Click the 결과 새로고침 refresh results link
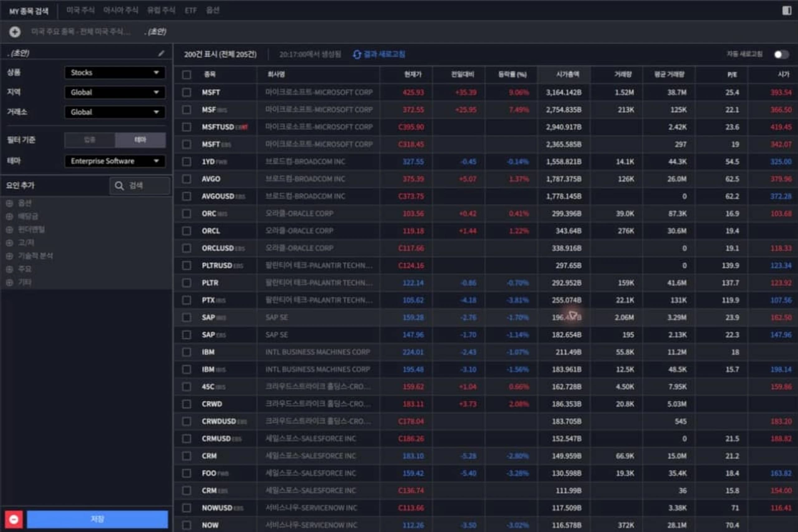The image size is (798, 532). coord(384,54)
